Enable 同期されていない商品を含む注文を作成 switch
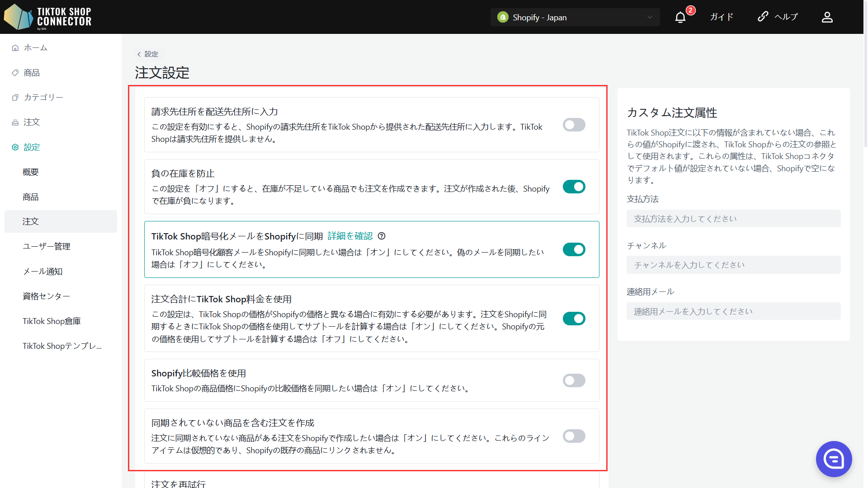 [574, 436]
